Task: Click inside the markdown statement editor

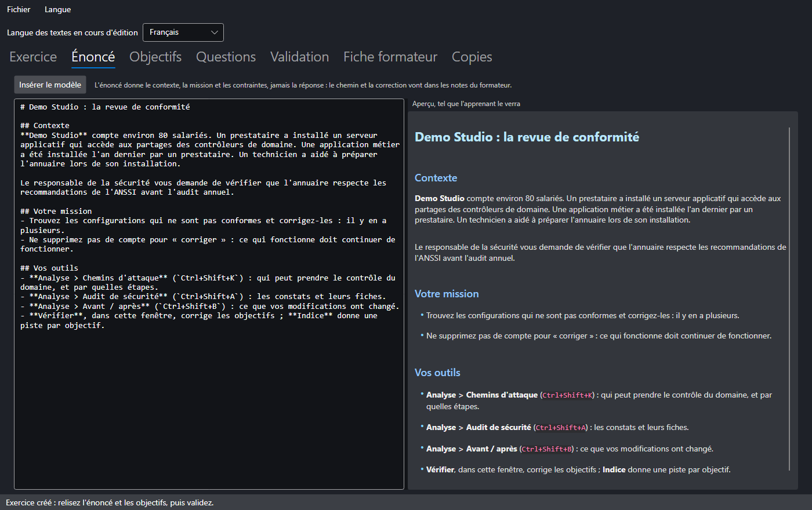Action: pyautogui.click(x=209, y=294)
